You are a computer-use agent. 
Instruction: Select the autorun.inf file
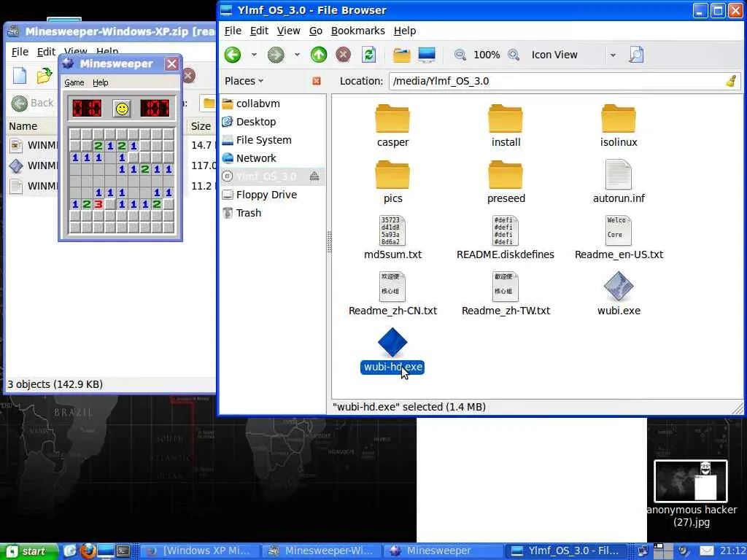tap(619, 182)
